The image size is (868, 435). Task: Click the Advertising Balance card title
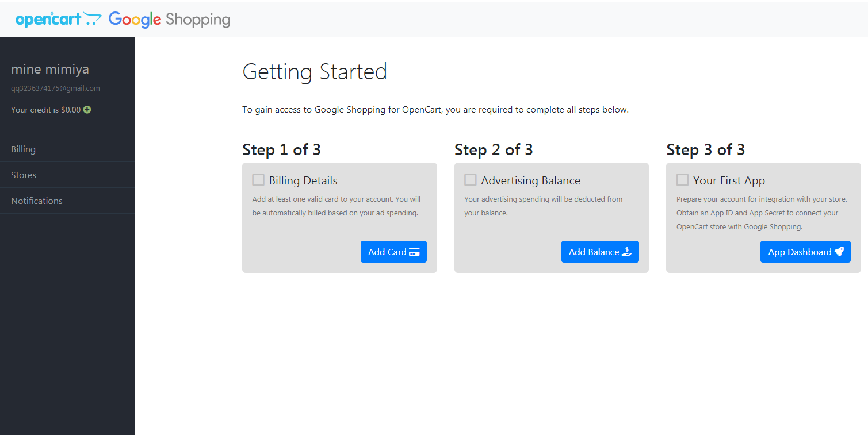(531, 180)
